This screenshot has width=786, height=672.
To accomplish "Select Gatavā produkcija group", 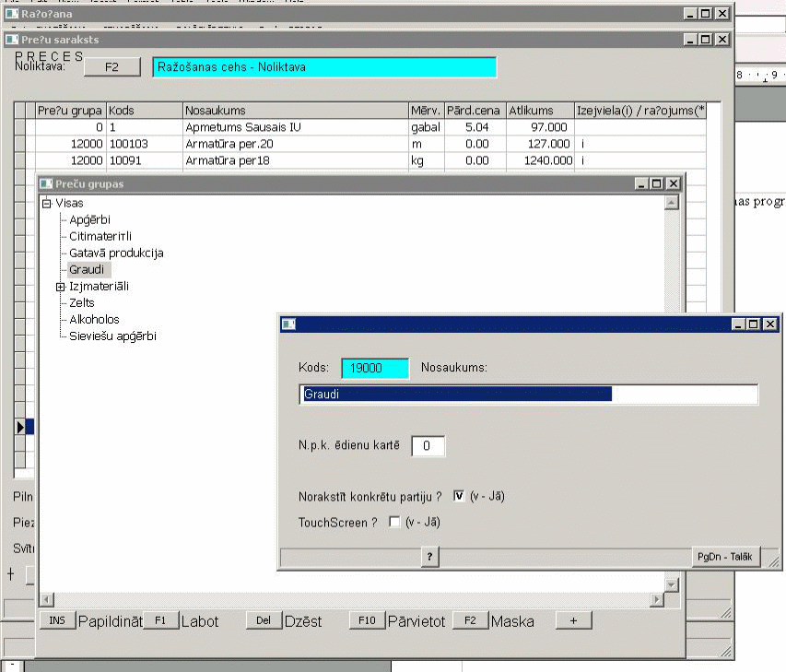I will 116,253.
